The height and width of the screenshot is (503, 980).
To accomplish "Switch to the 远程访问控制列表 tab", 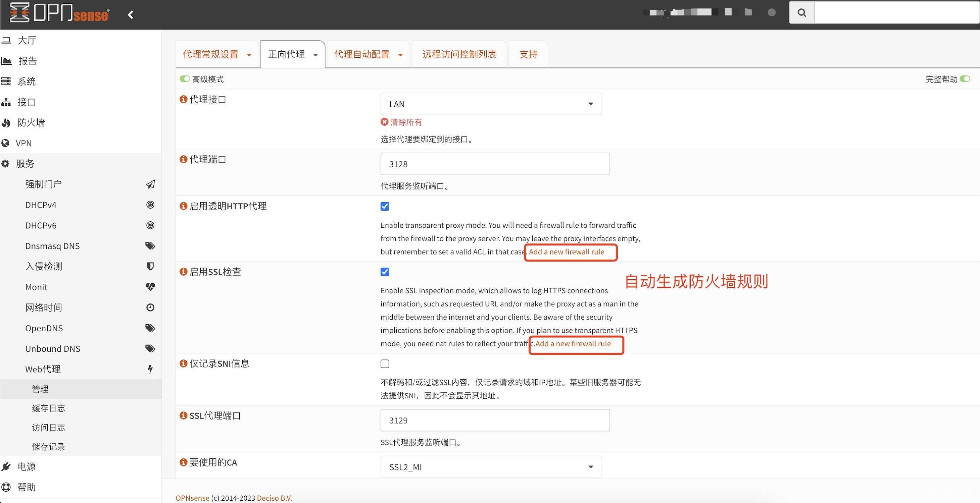I will pyautogui.click(x=459, y=54).
